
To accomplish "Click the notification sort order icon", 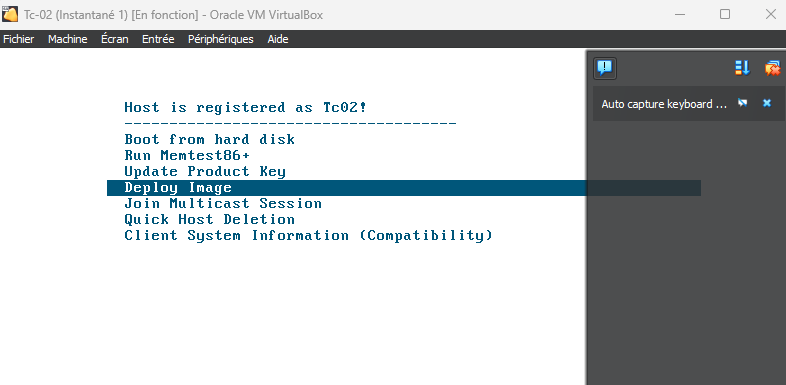I will pos(742,68).
